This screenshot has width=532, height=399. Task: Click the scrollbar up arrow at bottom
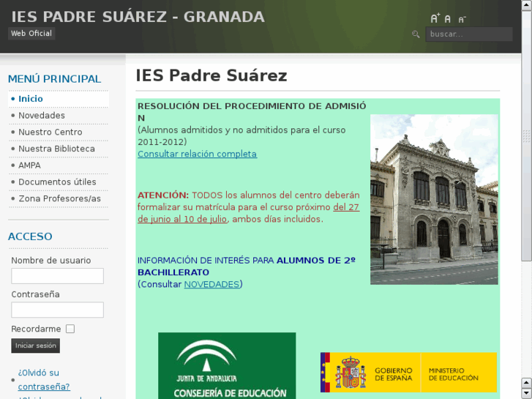(x=526, y=384)
